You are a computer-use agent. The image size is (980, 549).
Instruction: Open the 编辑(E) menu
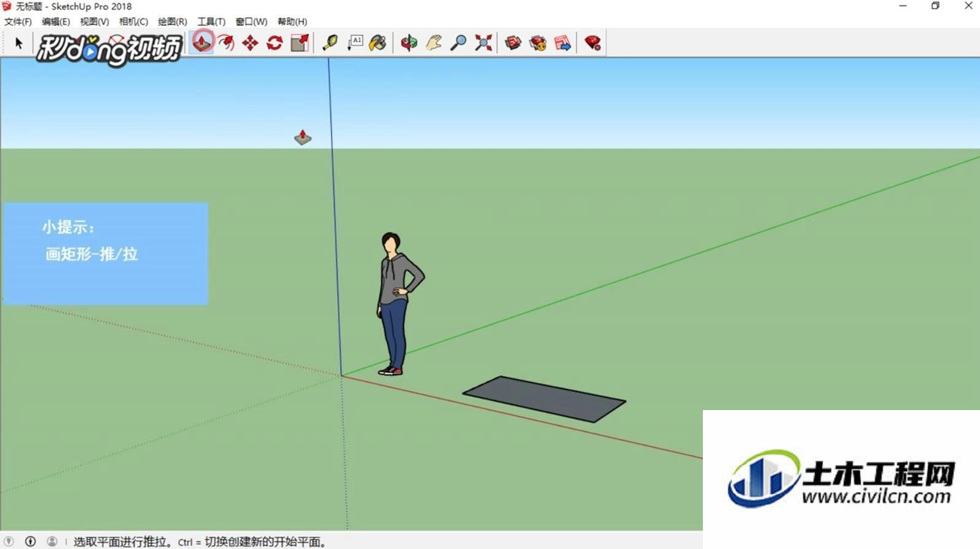coord(56,22)
